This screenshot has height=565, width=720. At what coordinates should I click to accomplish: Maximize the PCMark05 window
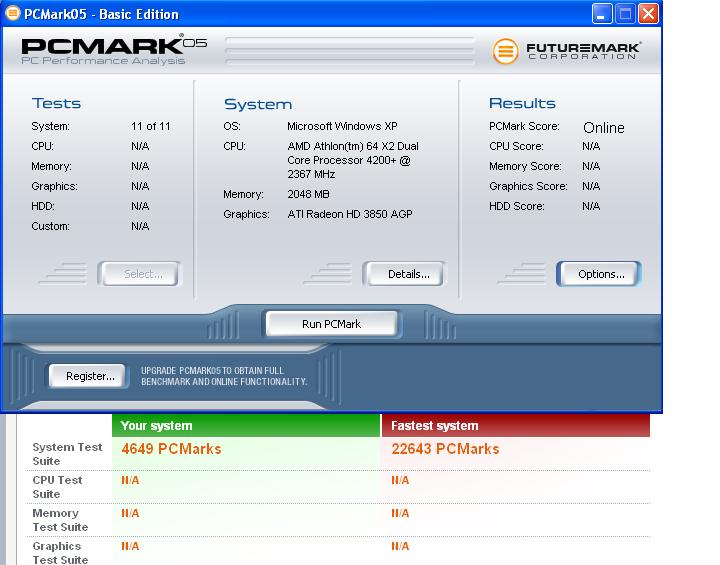pyautogui.click(x=625, y=14)
